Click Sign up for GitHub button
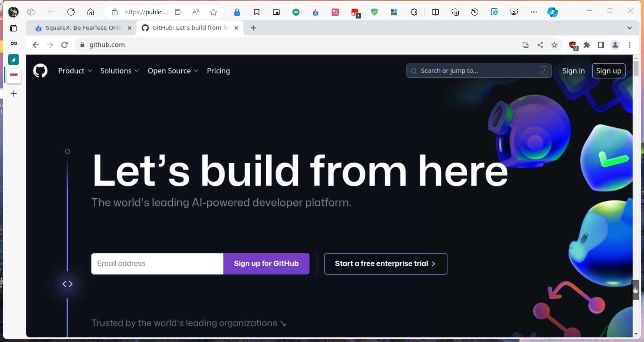644x342 pixels. point(266,264)
